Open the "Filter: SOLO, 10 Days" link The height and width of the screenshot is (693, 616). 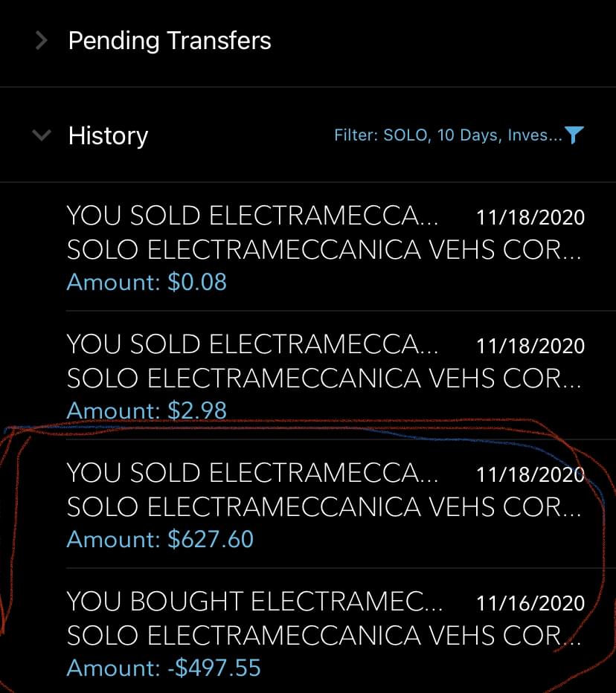447,136
